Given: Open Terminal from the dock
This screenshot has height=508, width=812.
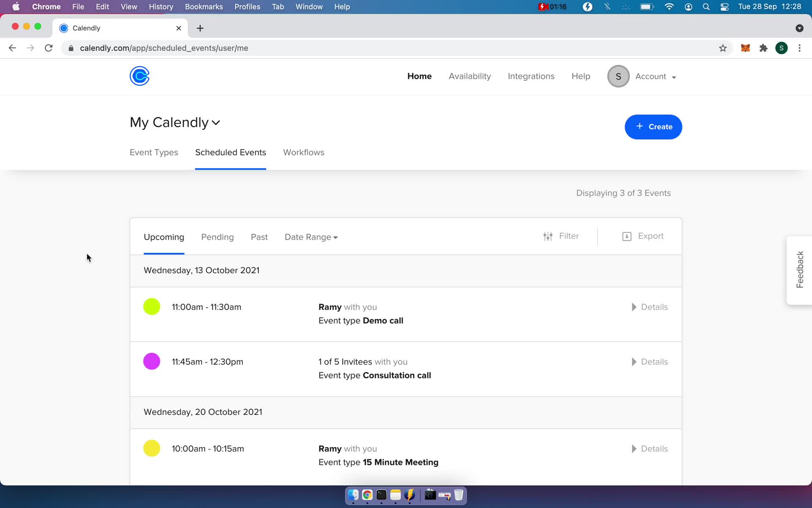Looking at the screenshot, I should click(x=381, y=495).
